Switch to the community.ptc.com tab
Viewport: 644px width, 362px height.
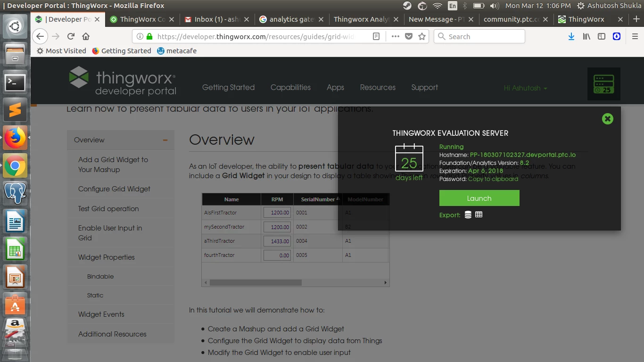point(515,19)
